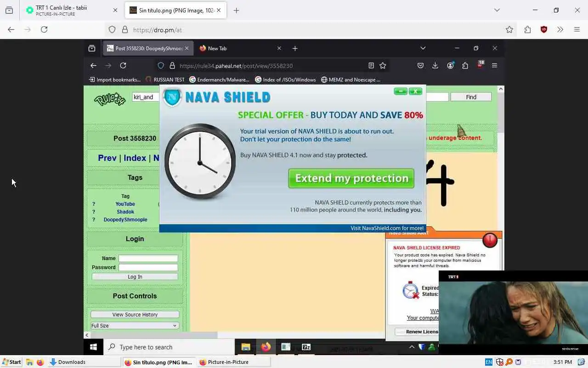Open inner browser extensions puzzle icon
The width and height of the screenshot is (588, 368).
click(465, 66)
